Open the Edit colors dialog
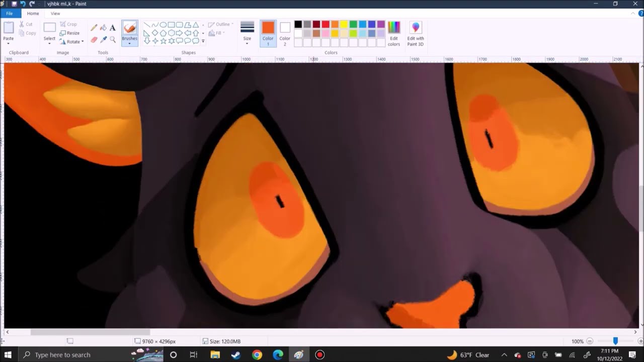Screen dimensions: 644x362 coord(394,34)
